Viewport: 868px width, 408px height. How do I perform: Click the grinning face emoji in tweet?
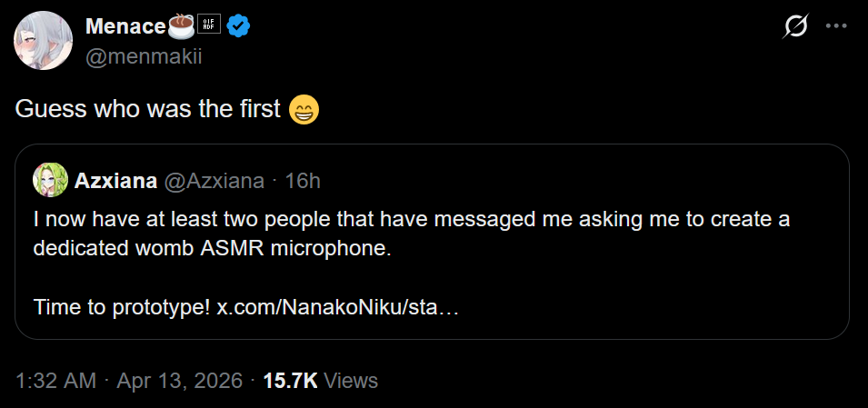pyautogui.click(x=304, y=111)
